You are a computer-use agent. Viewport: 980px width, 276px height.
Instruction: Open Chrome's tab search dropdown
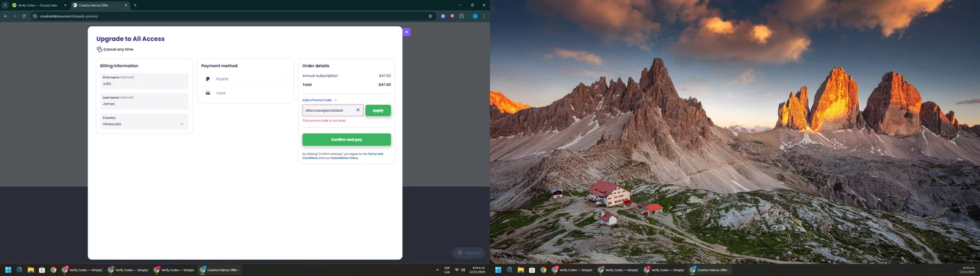click(x=5, y=5)
